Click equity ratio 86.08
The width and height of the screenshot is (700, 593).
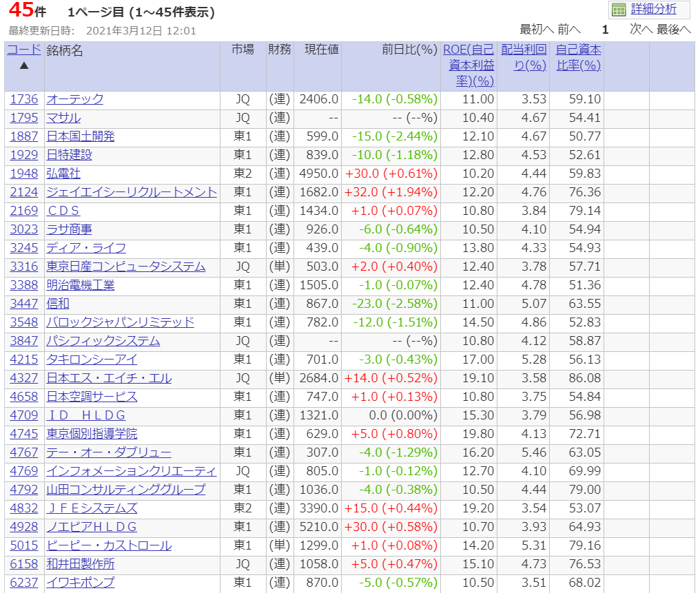(x=585, y=378)
